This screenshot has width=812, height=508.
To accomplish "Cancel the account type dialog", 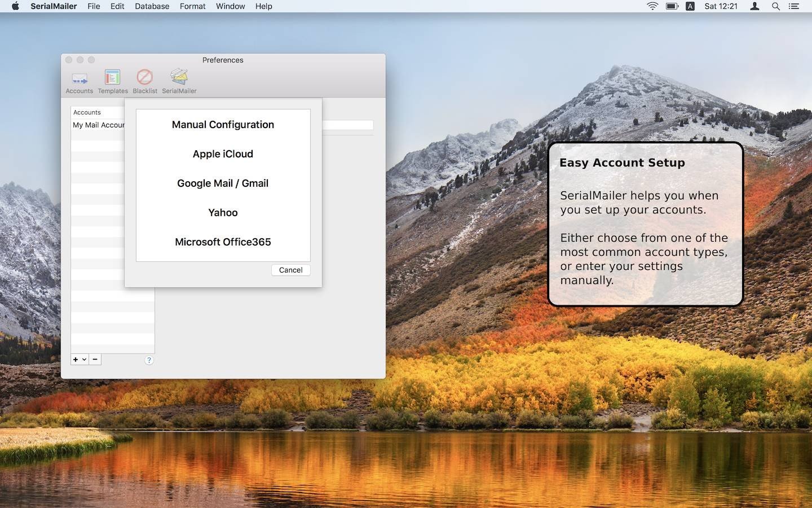I will (x=290, y=270).
